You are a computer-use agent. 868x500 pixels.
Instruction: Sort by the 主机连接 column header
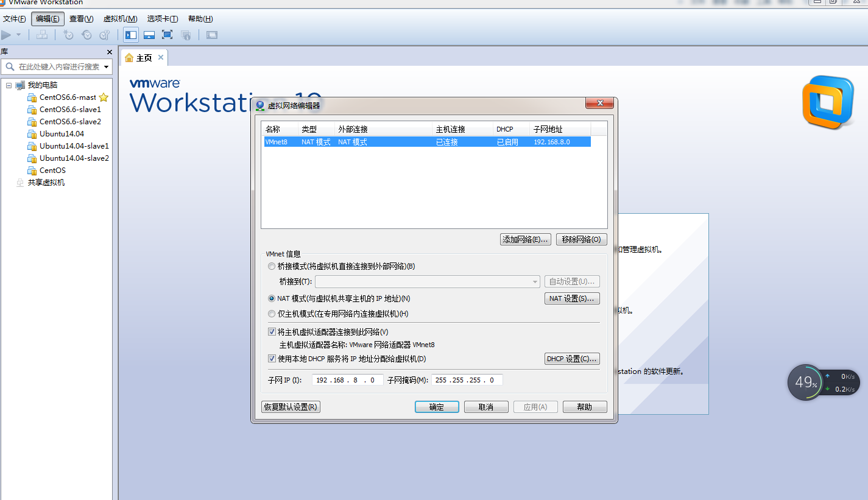pos(462,129)
